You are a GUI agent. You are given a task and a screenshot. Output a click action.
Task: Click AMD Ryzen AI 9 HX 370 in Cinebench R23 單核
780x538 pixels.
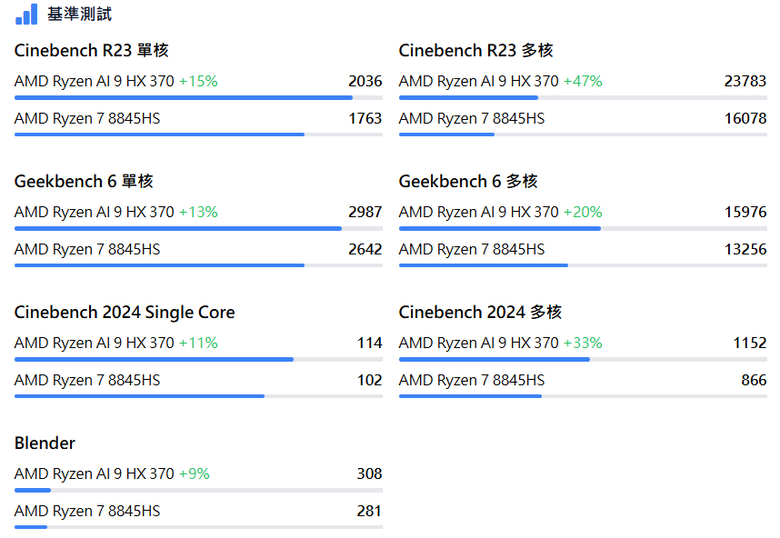pos(95,81)
